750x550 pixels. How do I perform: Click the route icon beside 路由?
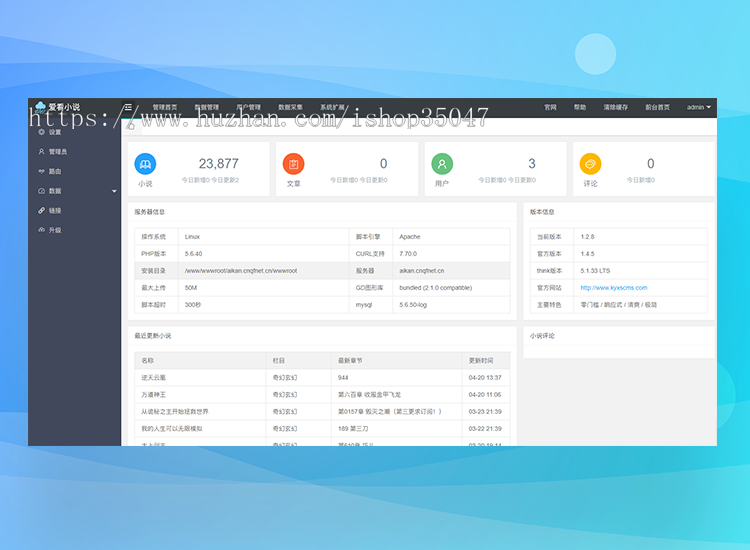[42, 171]
